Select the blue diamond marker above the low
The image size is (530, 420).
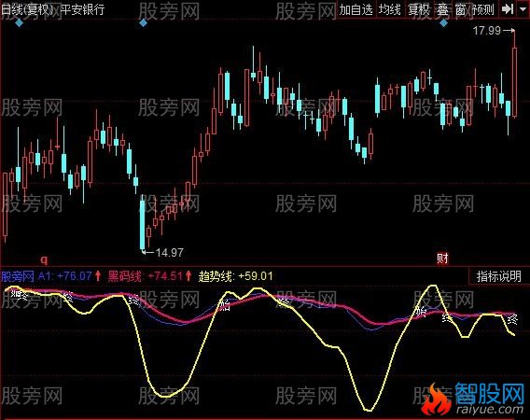pyautogui.click(x=144, y=23)
